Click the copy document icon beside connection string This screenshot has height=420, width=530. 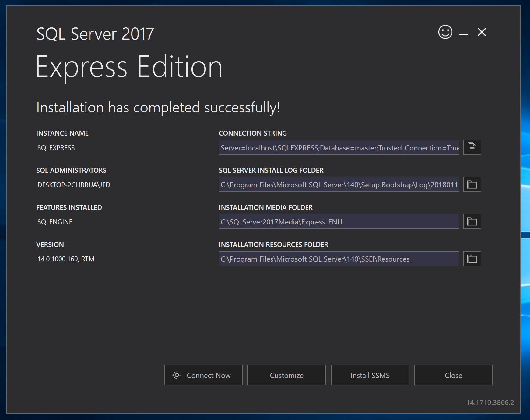pyautogui.click(x=472, y=147)
